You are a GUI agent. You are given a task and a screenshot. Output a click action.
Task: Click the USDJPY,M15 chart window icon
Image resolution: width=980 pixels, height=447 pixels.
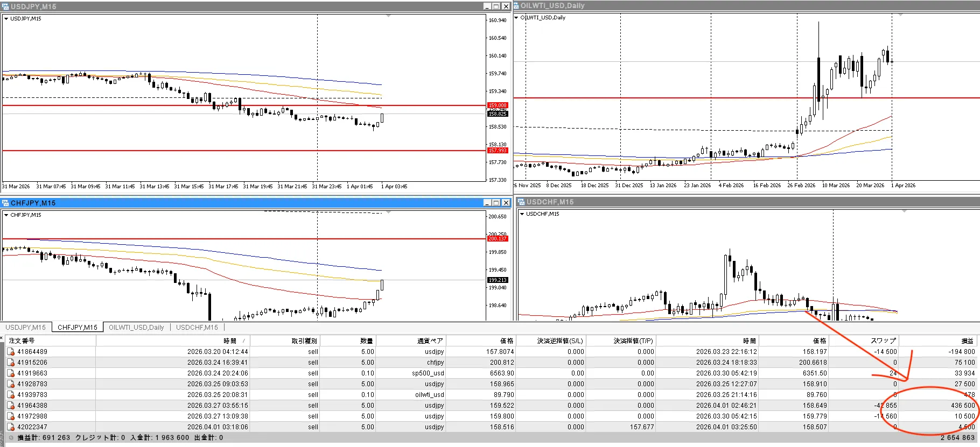click(x=5, y=6)
